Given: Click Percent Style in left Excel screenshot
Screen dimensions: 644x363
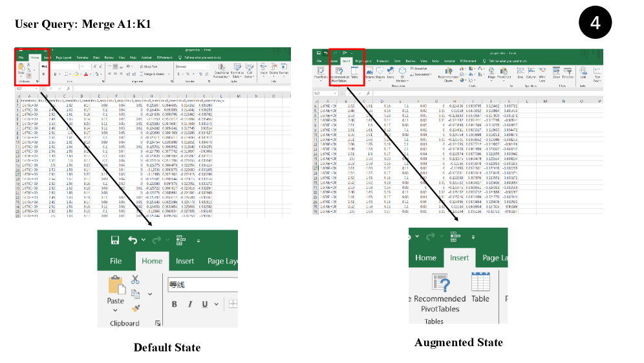Looking at the screenshot, I should coord(188,74).
